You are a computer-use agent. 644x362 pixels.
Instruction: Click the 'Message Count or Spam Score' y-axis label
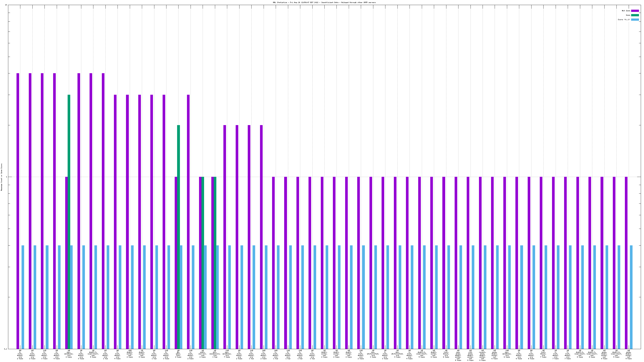pyautogui.click(x=1, y=177)
